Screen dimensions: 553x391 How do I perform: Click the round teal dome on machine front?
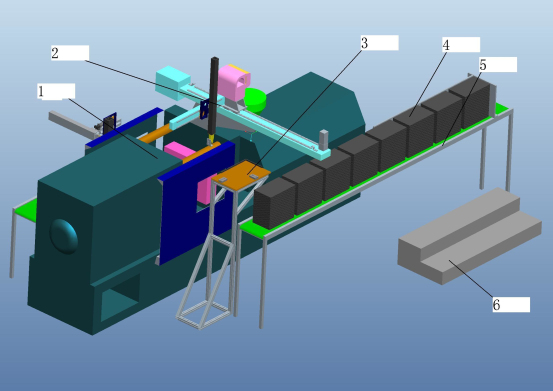(x=63, y=236)
